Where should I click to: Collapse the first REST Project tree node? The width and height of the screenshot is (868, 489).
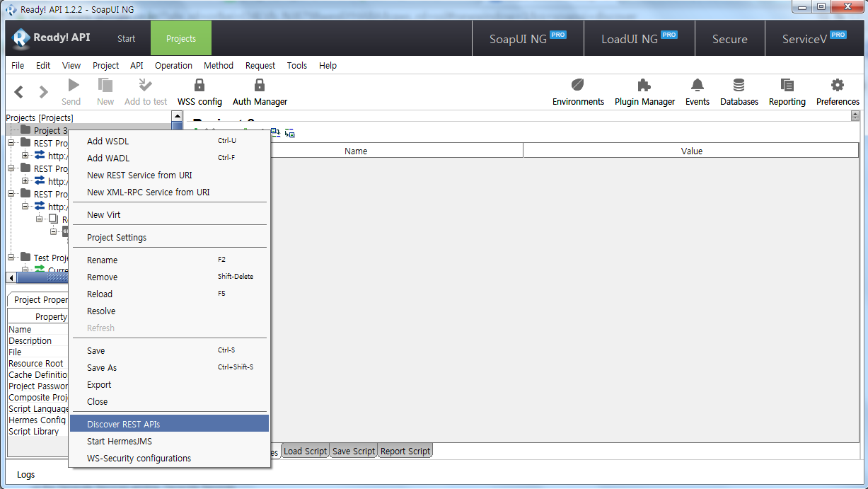(x=12, y=143)
